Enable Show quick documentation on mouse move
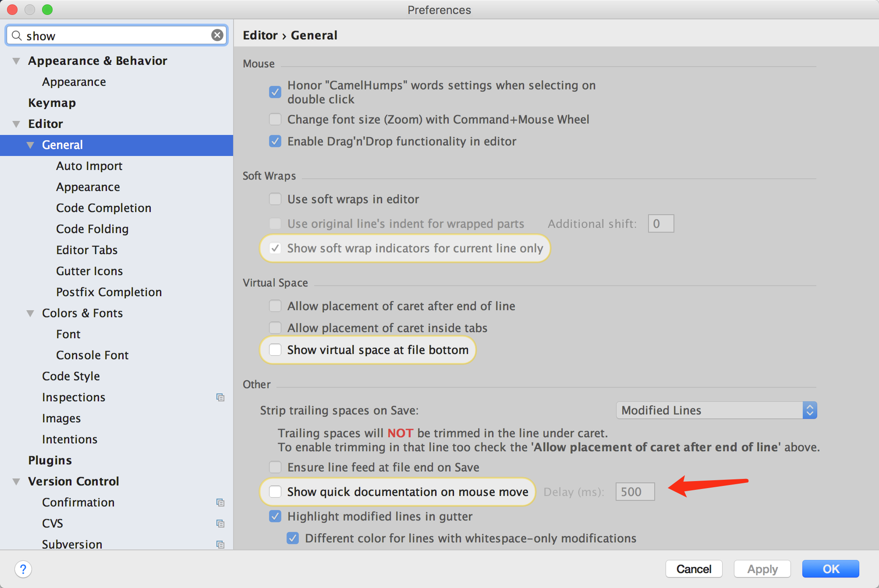 coord(275,492)
